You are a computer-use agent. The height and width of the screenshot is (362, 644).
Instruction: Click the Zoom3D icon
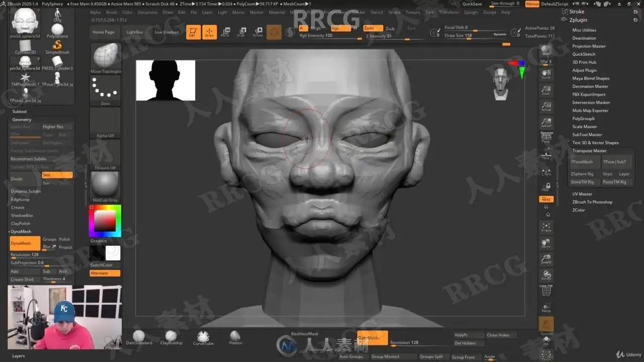pyautogui.click(x=546, y=259)
